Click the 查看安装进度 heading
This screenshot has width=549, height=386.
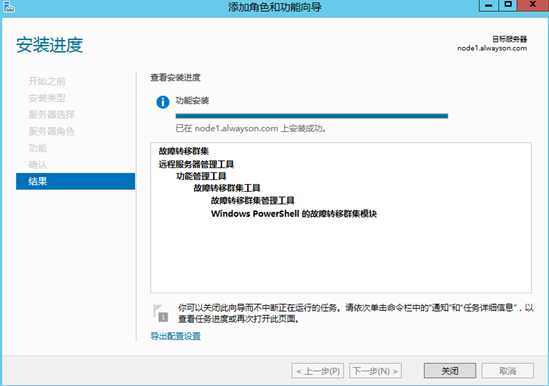point(175,77)
